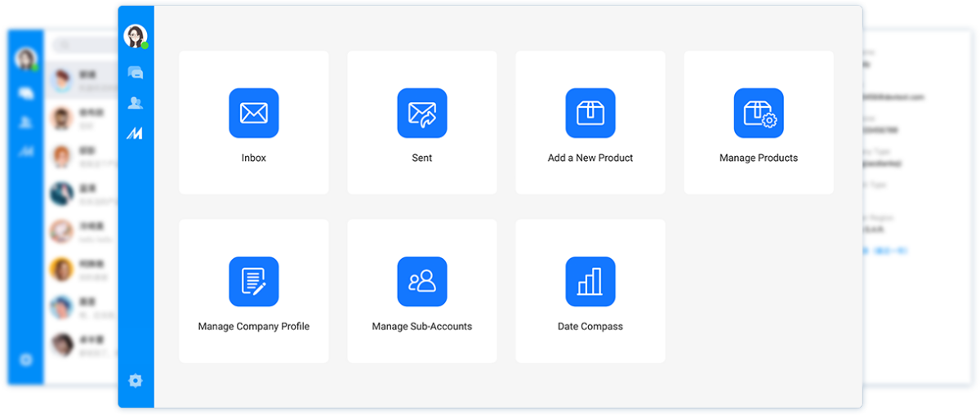980x415 pixels.
Task: Select the first contact in the blurred chat list
Action: pyautogui.click(x=81, y=79)
